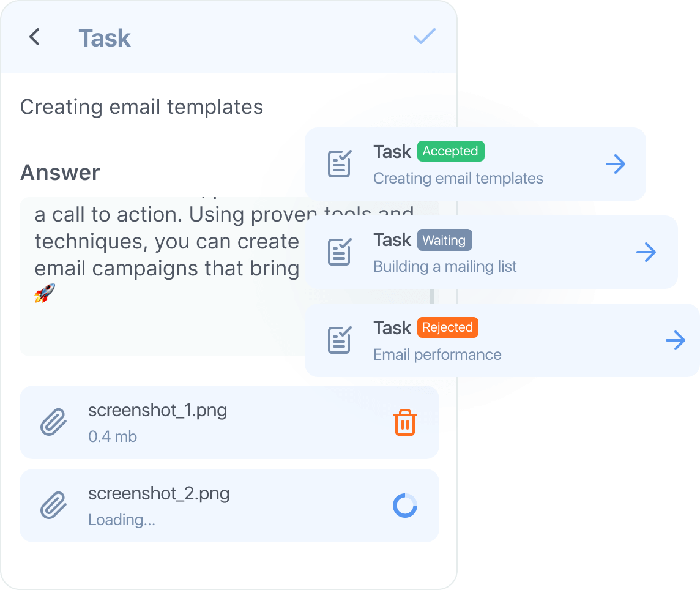Click the green Accepted status badge
Viewport: 700px width, 590px height.
point(450,151)
